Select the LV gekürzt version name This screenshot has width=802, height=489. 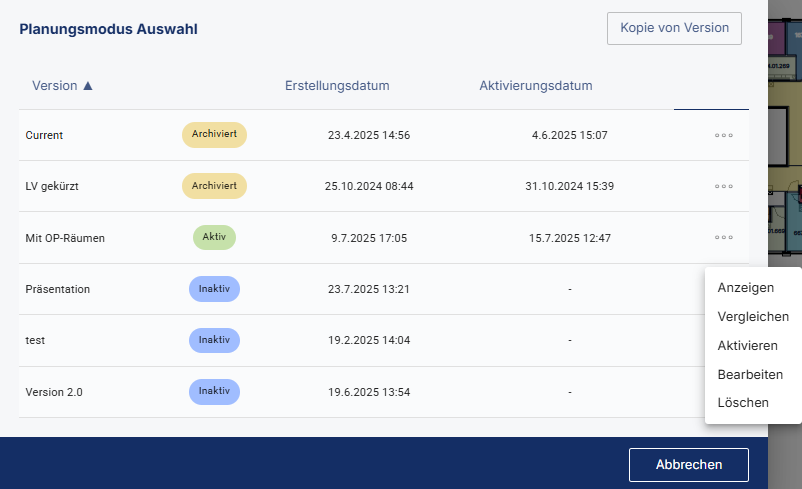tap(52, 186)
